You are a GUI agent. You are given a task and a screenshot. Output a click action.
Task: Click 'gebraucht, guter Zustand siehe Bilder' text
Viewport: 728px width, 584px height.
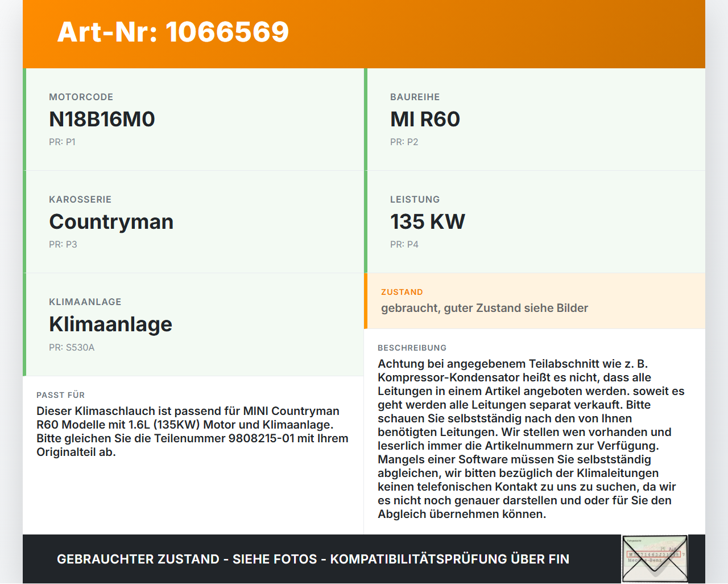[485, 308]
